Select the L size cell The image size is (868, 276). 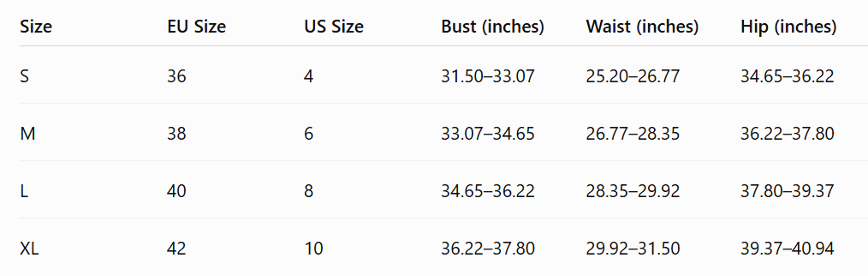pyautogui.click(x=24, y=191)
